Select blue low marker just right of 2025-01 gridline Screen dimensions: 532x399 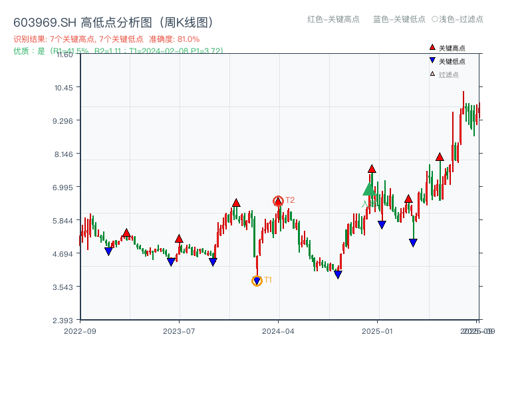tap(382, 225)
